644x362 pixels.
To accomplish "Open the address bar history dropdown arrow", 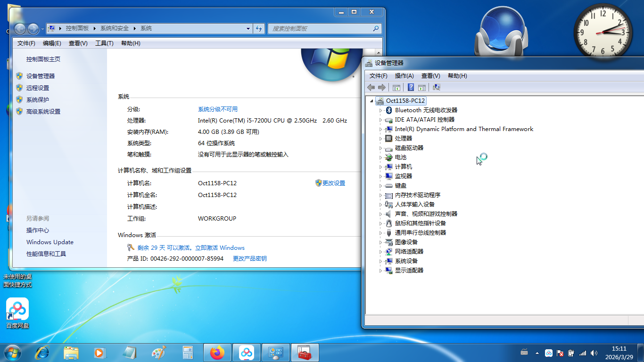I will point(248,28).
